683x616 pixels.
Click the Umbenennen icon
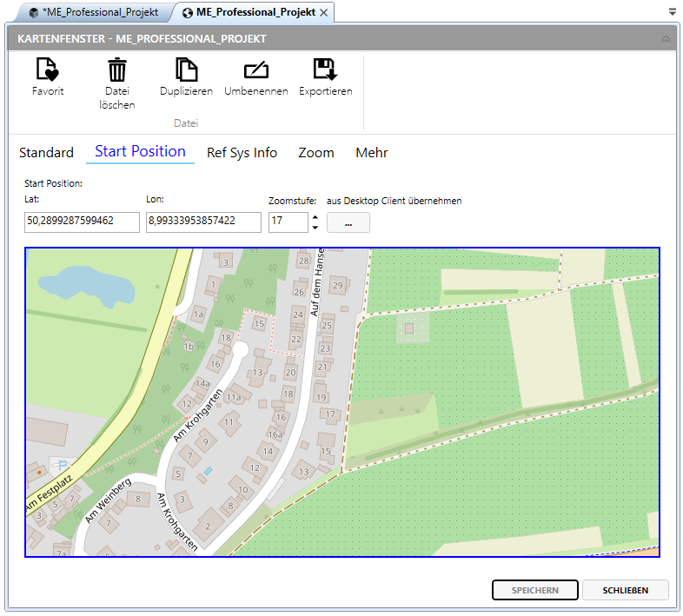tap(255, 70)
